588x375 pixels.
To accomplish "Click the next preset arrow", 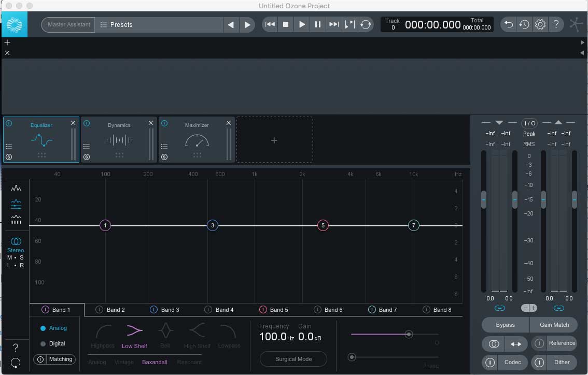I will coord(247,24).
